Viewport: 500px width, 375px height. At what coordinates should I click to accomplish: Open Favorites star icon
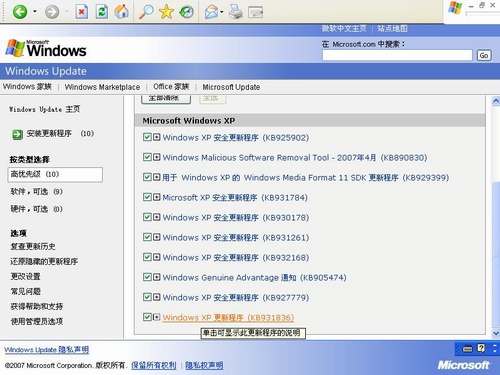click(166, 12)
